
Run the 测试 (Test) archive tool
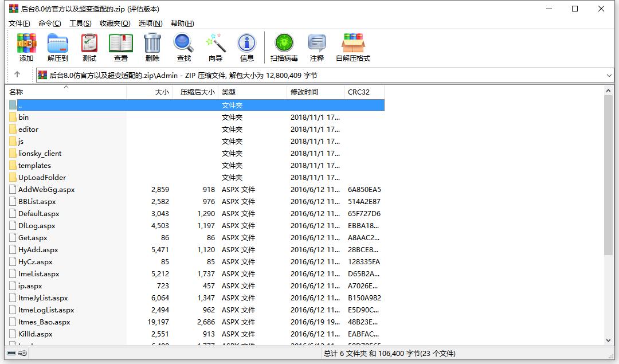click(89, 47)
